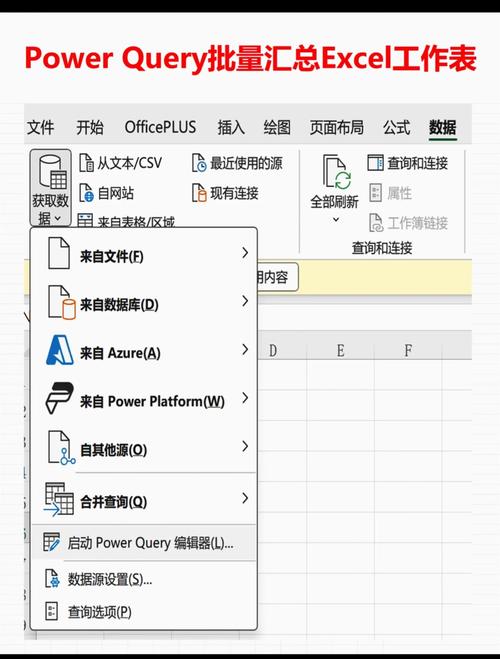Click the 属性 properties icon
This screenshot has width=500, height=659.
click(x=375, y=193)
